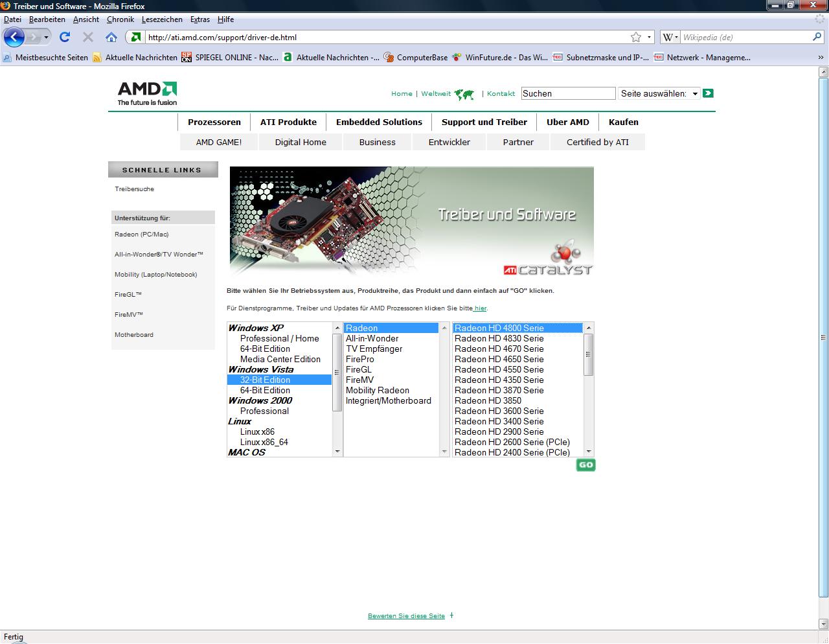829x644 pixels.
Task: Click in the Suchen search field
Action: tap(568, 93)
